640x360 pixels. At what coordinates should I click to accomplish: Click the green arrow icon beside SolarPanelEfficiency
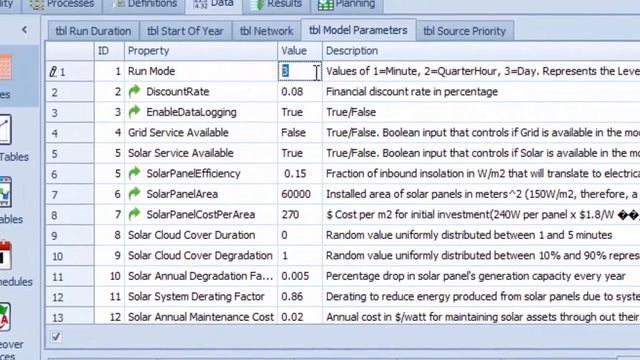point(134,173)
